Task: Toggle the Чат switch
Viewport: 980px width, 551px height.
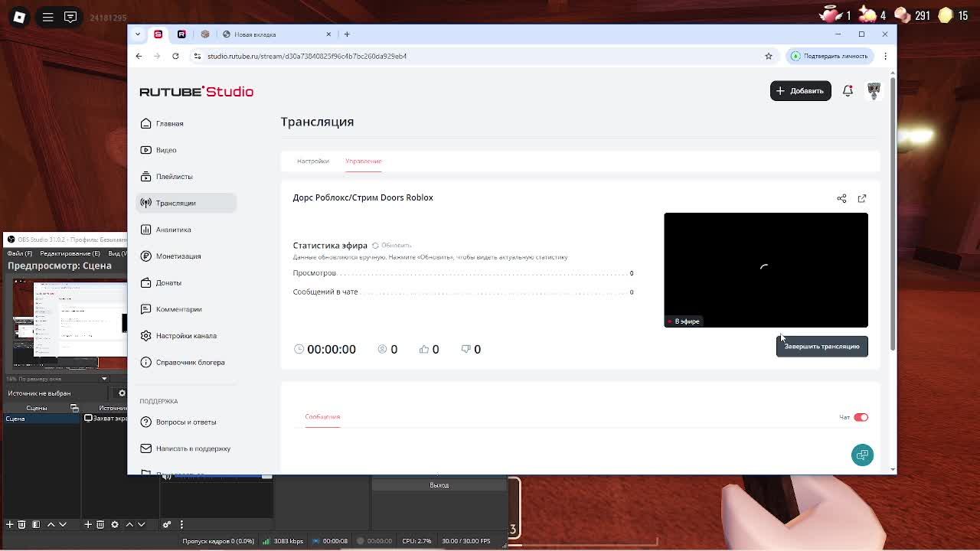Action: point(861,417)
